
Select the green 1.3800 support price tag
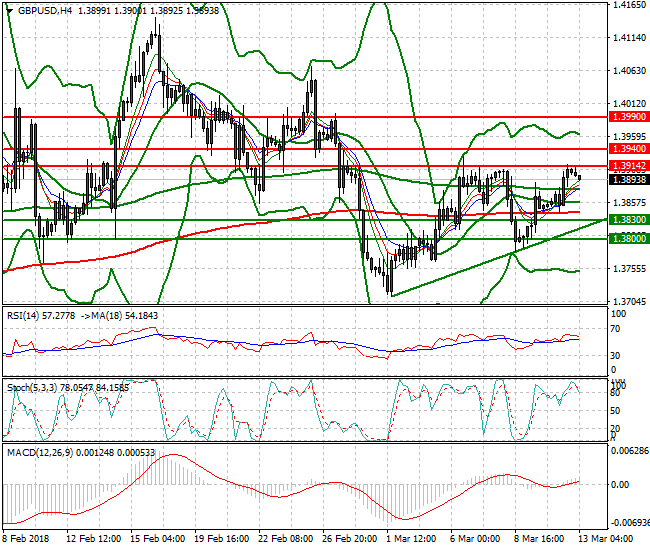tap(628, 238)
